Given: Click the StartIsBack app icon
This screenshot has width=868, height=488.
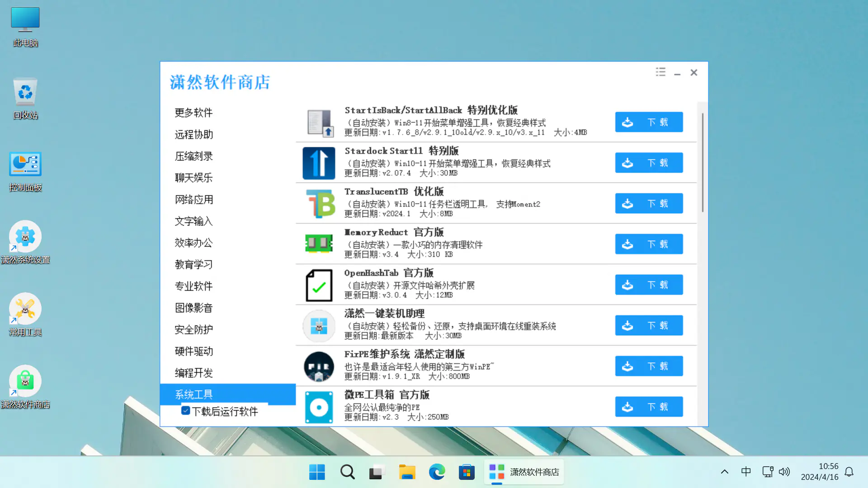Looking at the screenshot, I should coord(319,123).
